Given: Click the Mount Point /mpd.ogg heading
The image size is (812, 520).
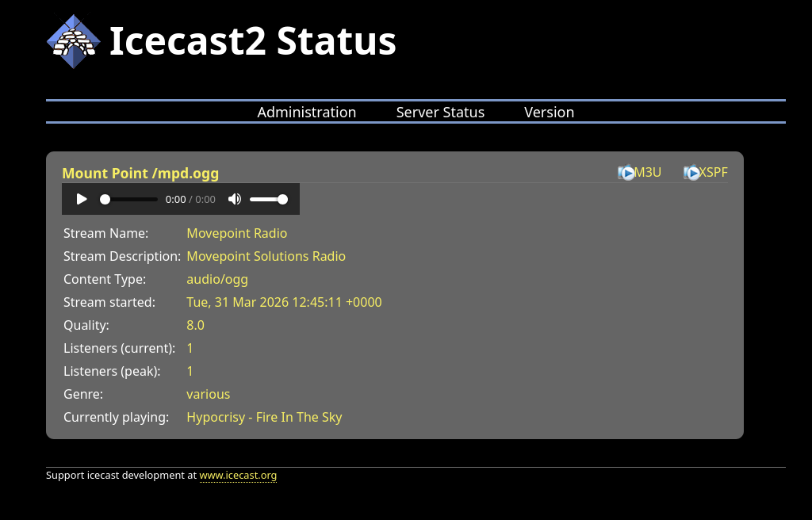Looking at the screenshot, I should point(140,173).
